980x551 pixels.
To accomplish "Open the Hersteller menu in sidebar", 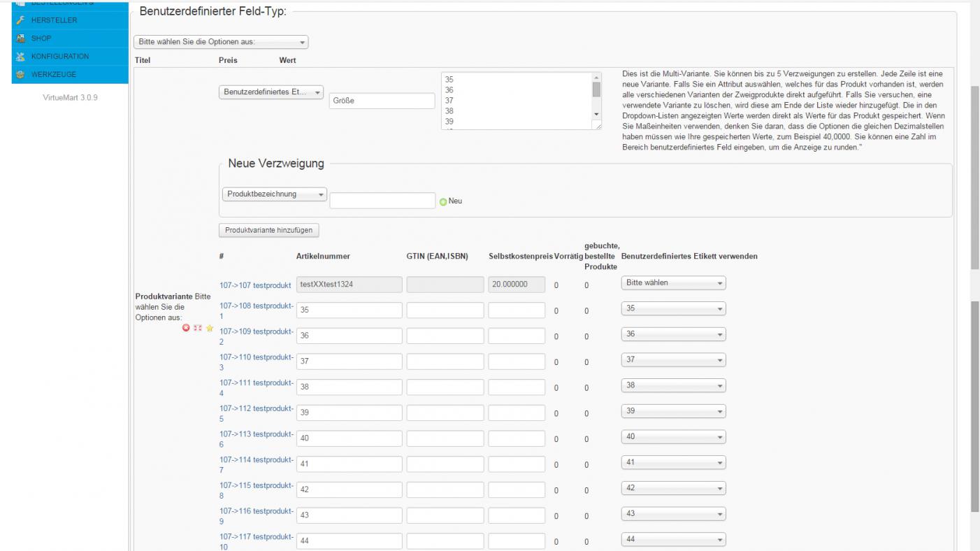I will pyautogui.click(x=54, y=20).
